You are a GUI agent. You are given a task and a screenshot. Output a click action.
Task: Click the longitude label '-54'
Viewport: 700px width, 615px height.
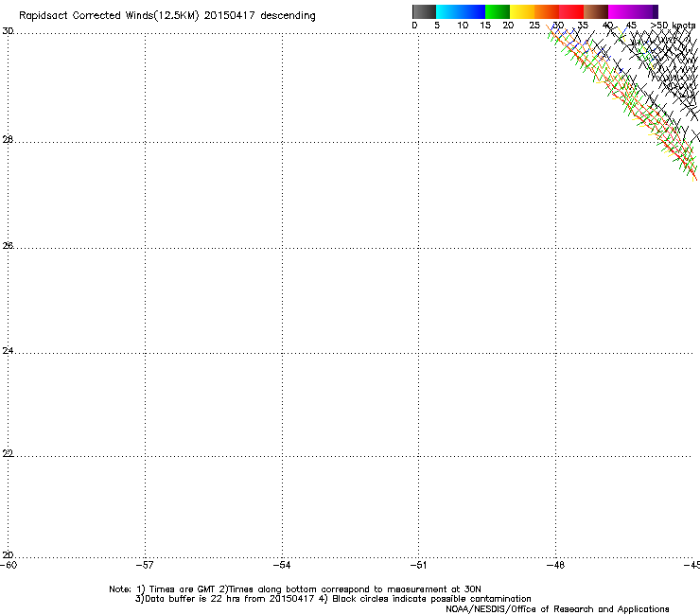click(282, 565)
